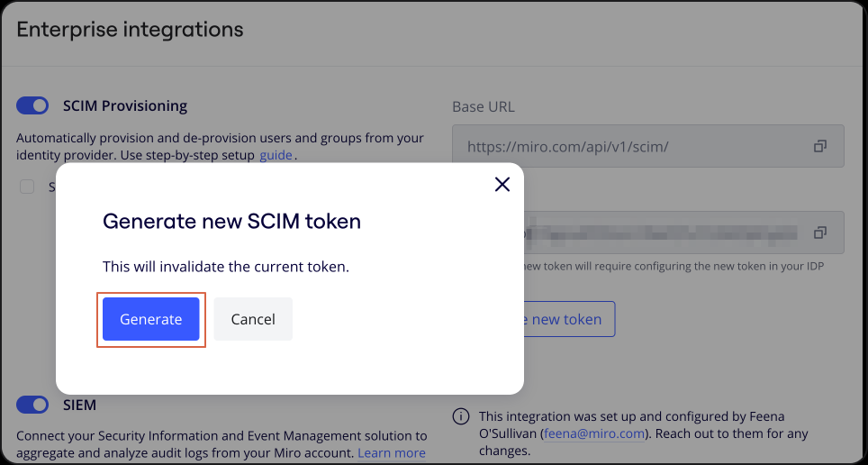The width and height of the screenshot is (868, 465).
Task: Open the feena@miro.com email link
Action: pos(594,433)
